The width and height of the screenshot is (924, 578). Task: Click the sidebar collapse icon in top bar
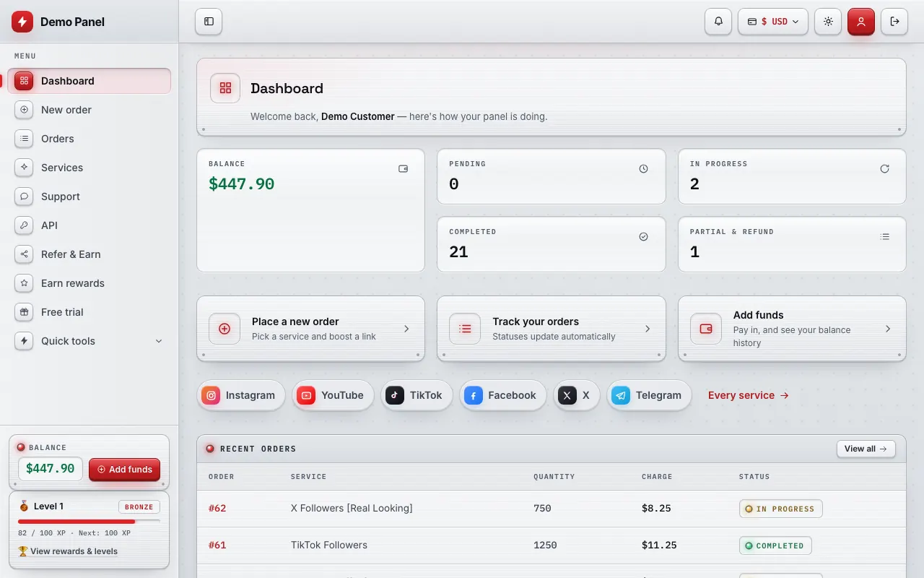pyautogui.click(x=209, y=22)
